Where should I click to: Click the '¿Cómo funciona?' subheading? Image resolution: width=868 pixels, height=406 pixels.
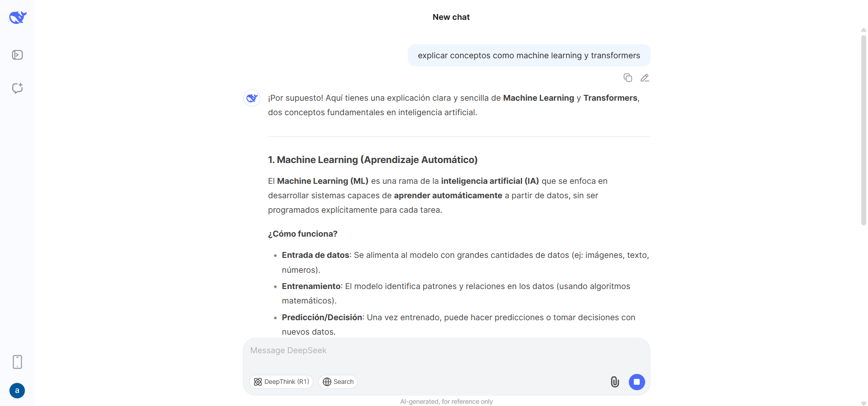coord(302,234)
